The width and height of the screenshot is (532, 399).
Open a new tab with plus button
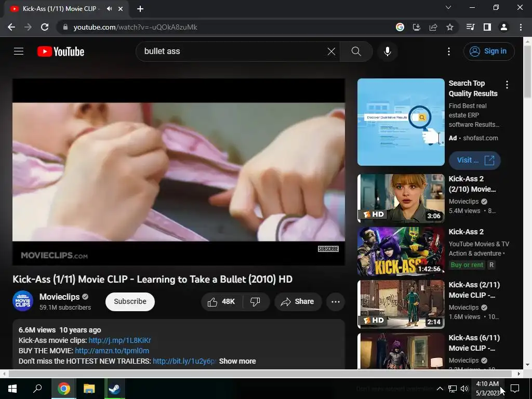point(140,9)
